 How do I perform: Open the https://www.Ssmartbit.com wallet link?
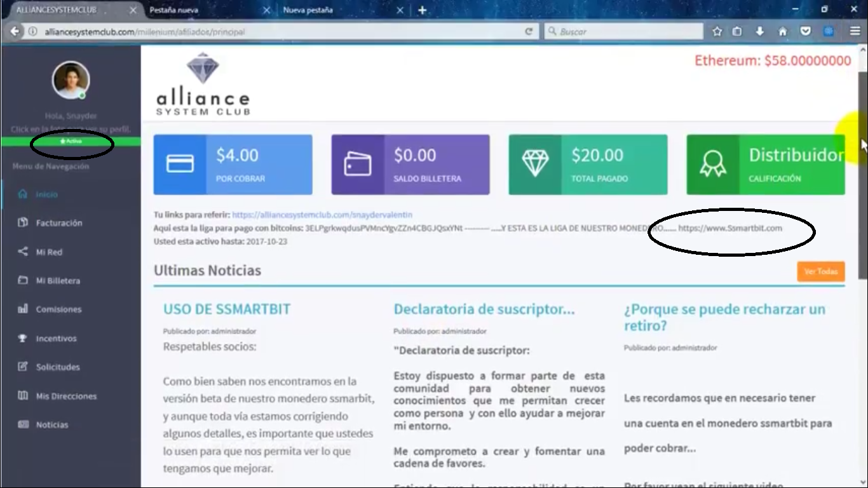[x=730, y=228]
